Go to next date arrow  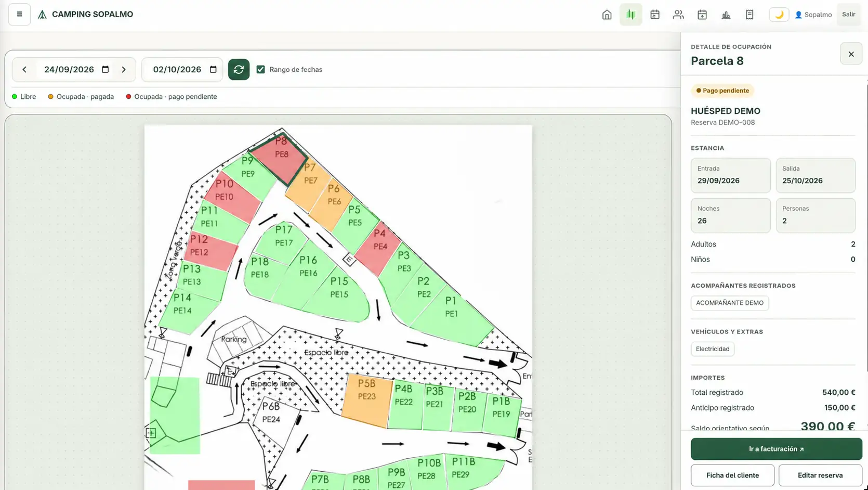[x=124, y=70]
